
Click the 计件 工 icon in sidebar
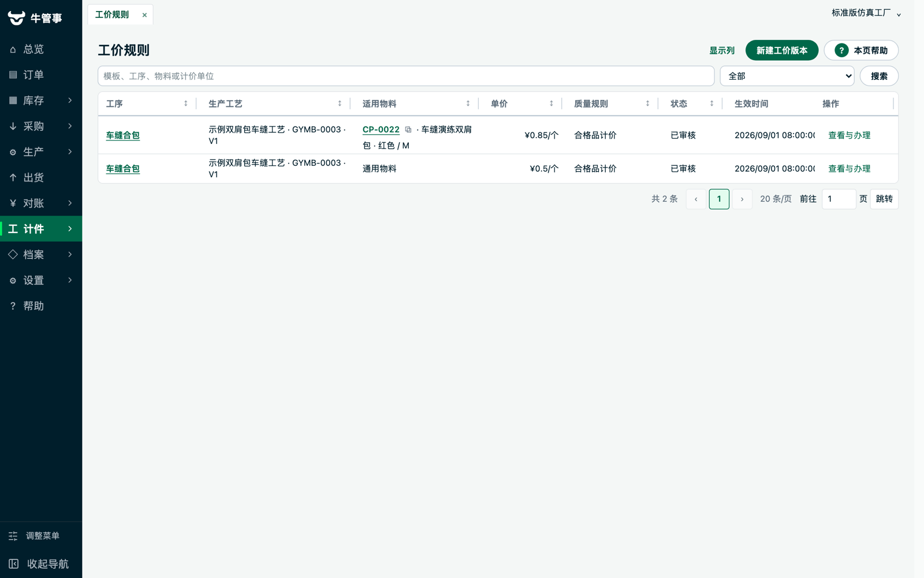point(13,229)
